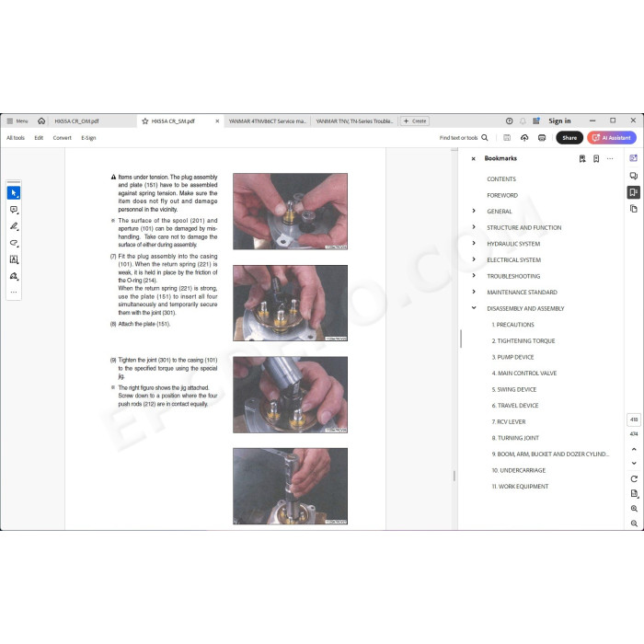This screenshot has width=644, height=644.
Task: Click the Share button
Action: tap(569, 138)
